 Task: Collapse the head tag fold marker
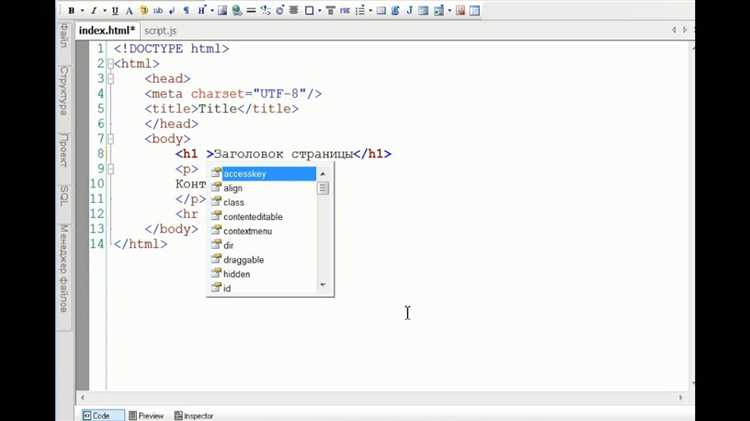[112, 79]
